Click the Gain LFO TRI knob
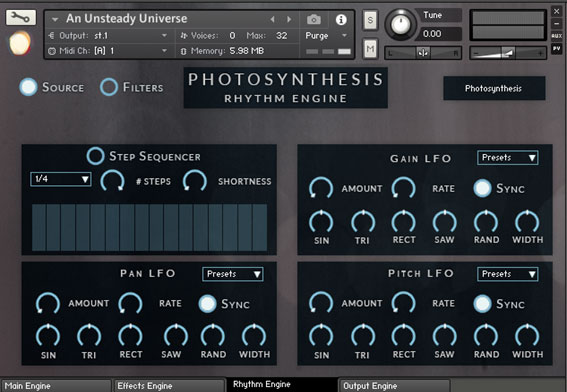567x392 pixels. 363,221
